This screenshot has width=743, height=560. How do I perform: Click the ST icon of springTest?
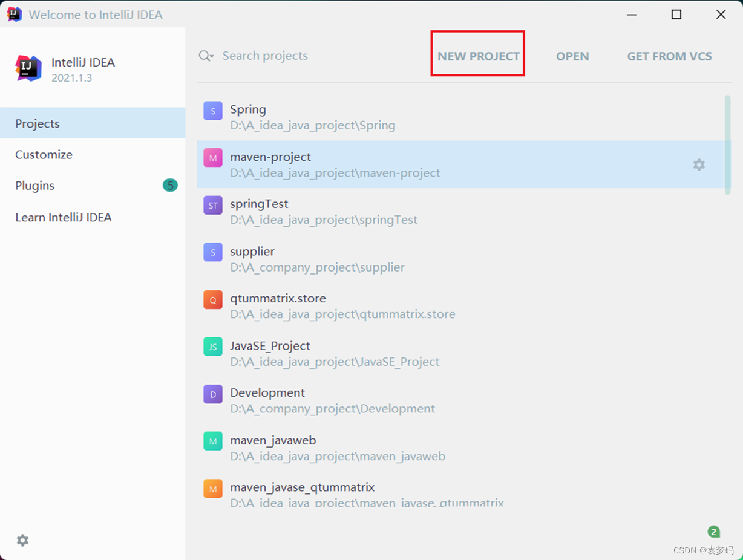point(213,206)
